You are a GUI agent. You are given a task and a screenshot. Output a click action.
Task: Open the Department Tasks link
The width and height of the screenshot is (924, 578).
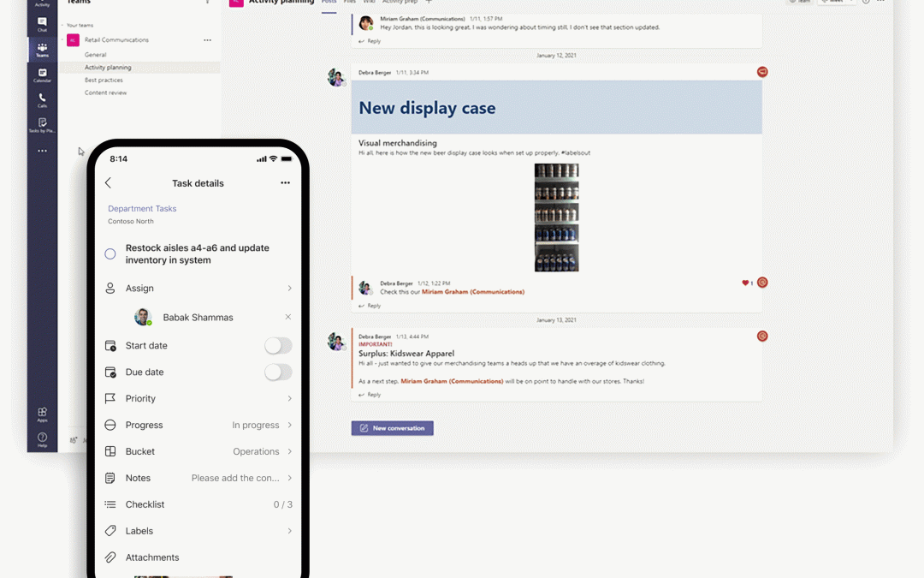142,209
